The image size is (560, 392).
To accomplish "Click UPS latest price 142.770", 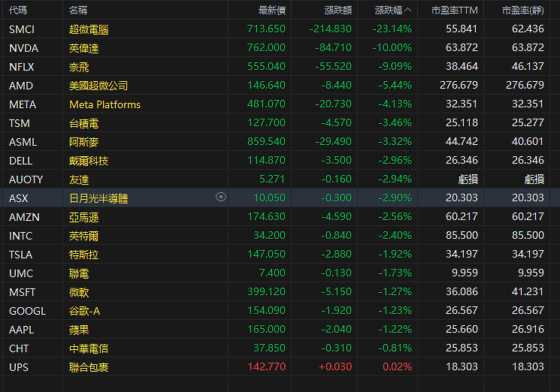I will pyautogui.click(x=266, y=366).
